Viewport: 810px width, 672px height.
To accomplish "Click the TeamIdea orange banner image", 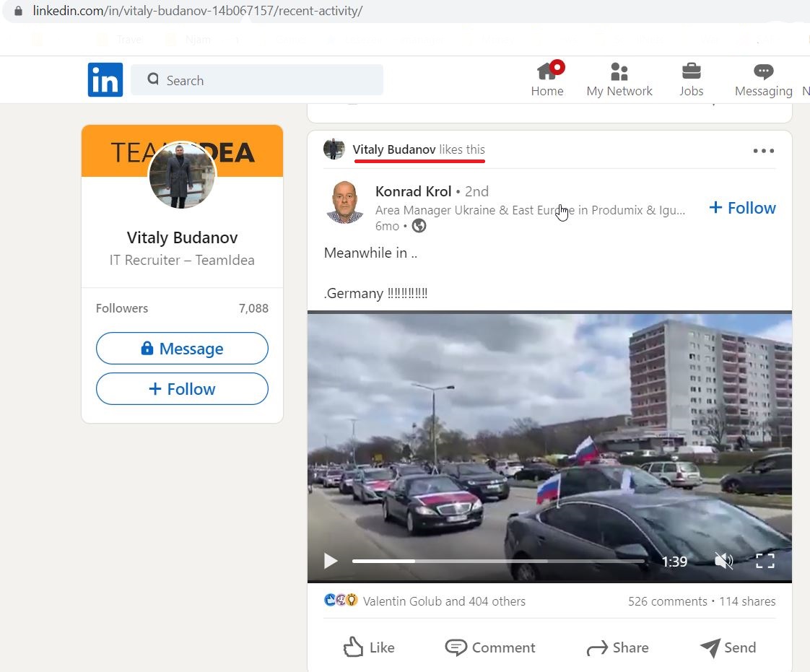I will pos(182,151).
